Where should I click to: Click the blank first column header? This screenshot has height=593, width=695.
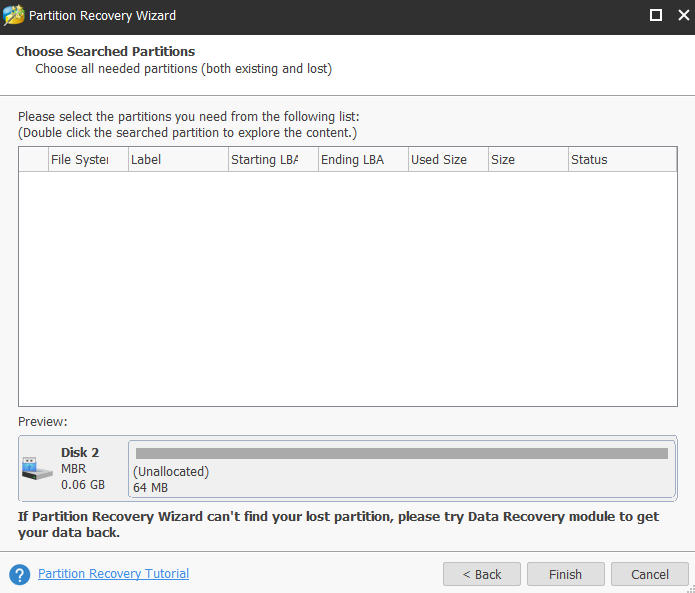34,159
